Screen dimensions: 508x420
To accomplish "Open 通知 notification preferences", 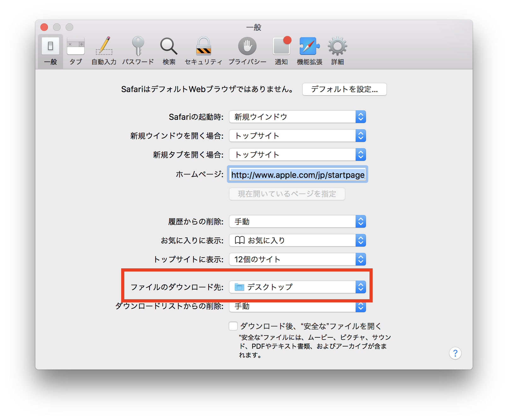I will 281,50.
